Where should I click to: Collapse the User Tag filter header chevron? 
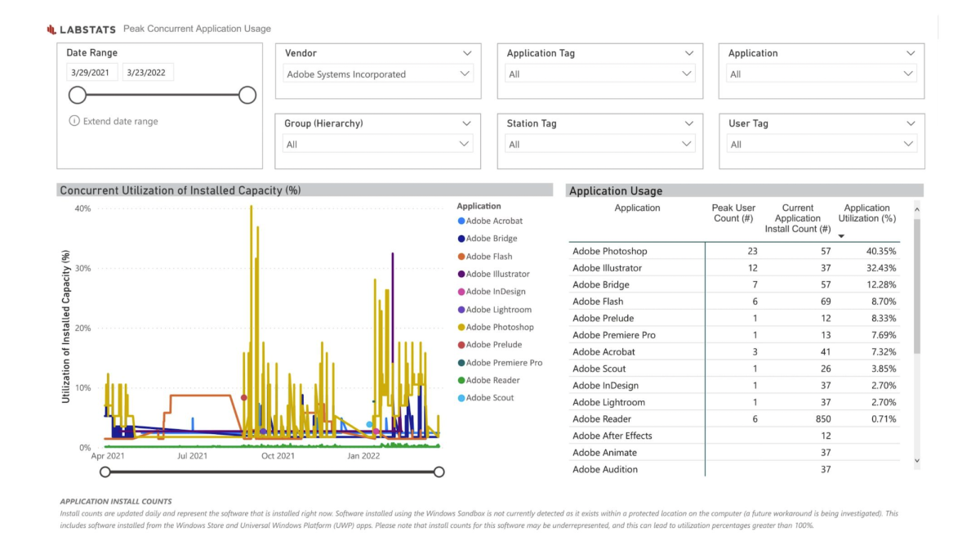point(911,123)
